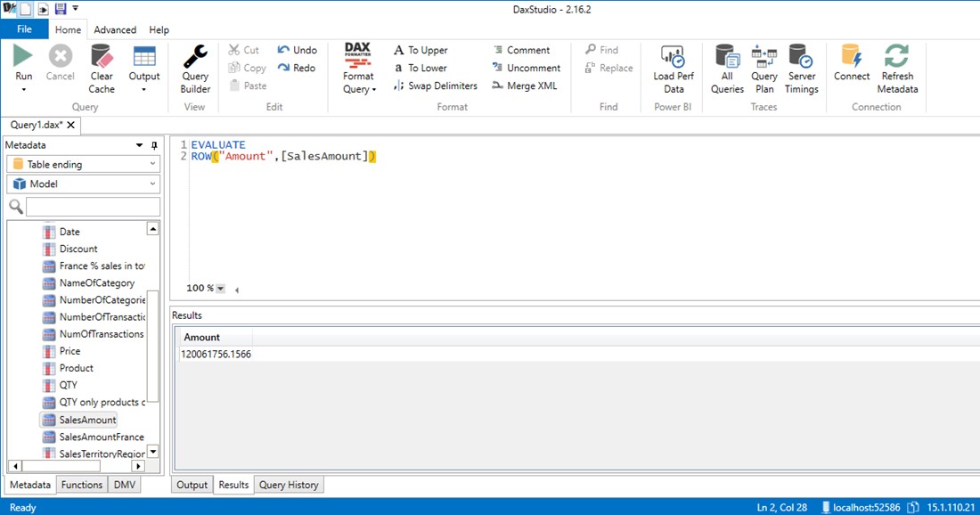
Task: Click the metadata list scroll-up arrow
Action: [x=152, y=229]
